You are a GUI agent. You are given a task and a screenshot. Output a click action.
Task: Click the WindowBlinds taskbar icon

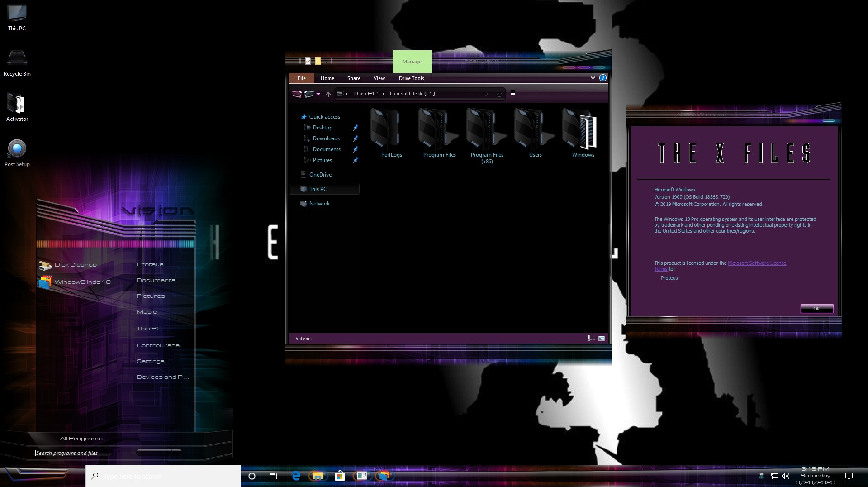[x=384, y=476]
